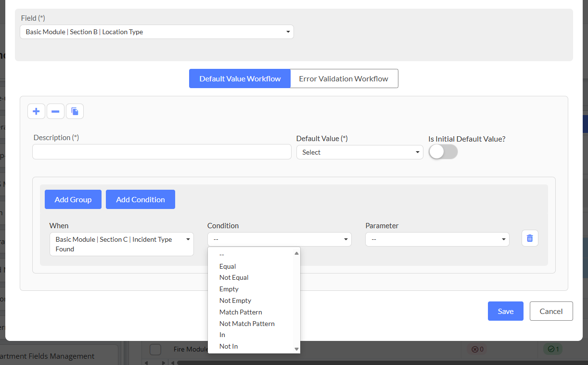
Task: Select the Default Value Workflow tab
Action: [240, 78]
